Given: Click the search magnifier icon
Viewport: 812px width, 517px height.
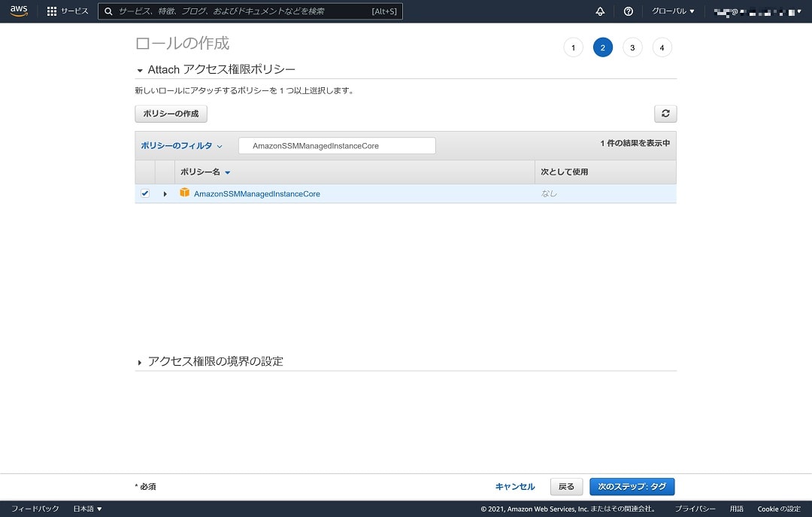Looking at the screenshot, I should [108, 11].
